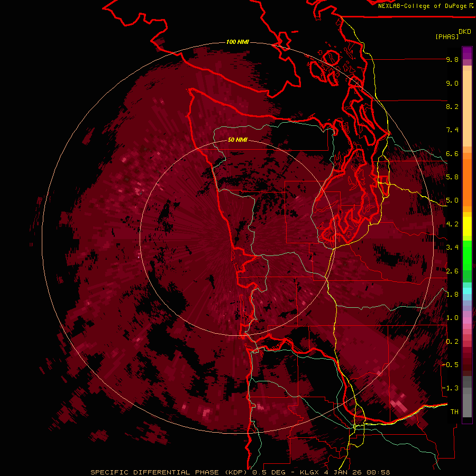The height and width of the screenshot is (476, 476).
Task: Click the bright yellow segment of the color bar
Action: tap(467, 226)
